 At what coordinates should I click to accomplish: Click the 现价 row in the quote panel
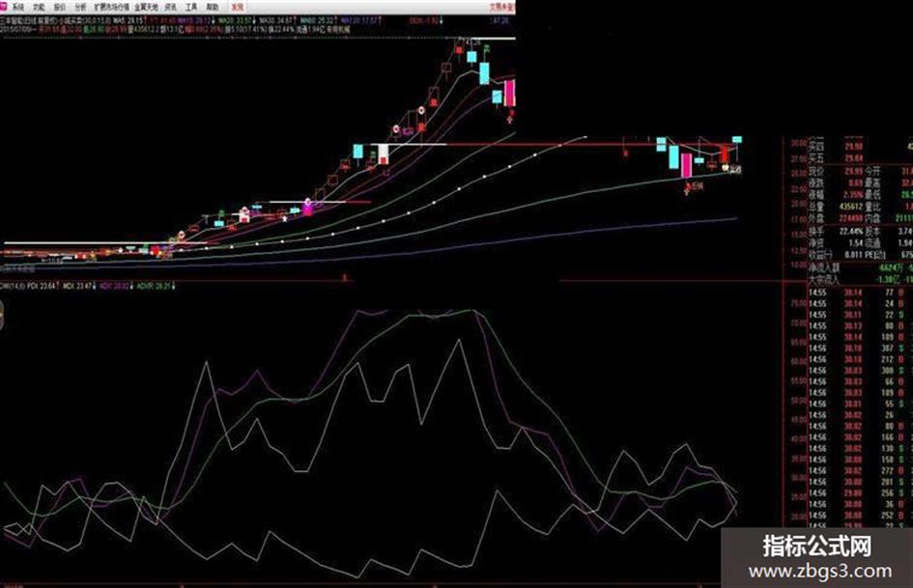[860, 172]
